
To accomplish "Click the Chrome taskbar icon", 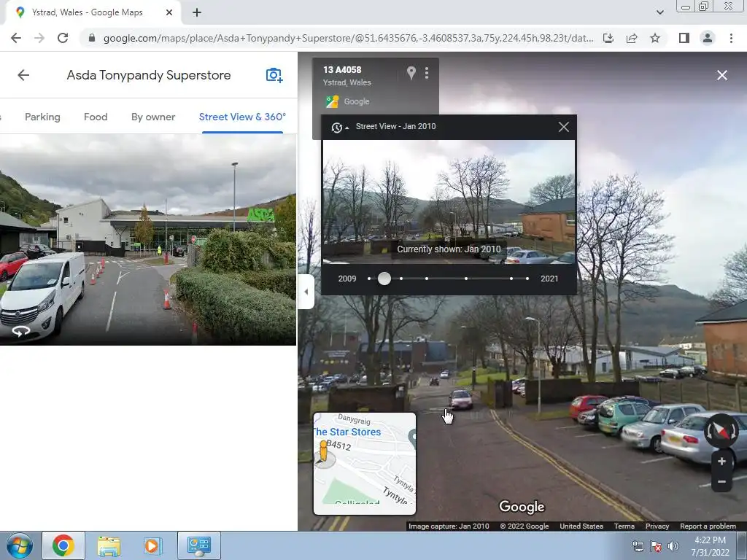I will tap(63, 545).
